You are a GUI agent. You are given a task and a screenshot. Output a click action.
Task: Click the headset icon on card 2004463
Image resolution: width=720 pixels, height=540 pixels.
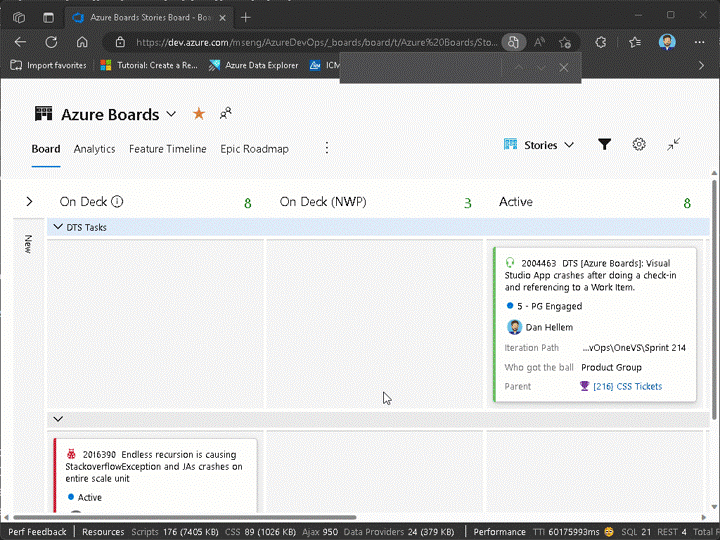click(510, 263)
